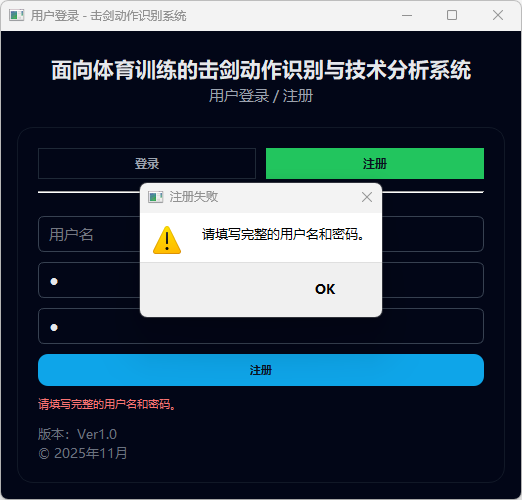Click the first password field

pyautogui.click(x=261, y=280)
